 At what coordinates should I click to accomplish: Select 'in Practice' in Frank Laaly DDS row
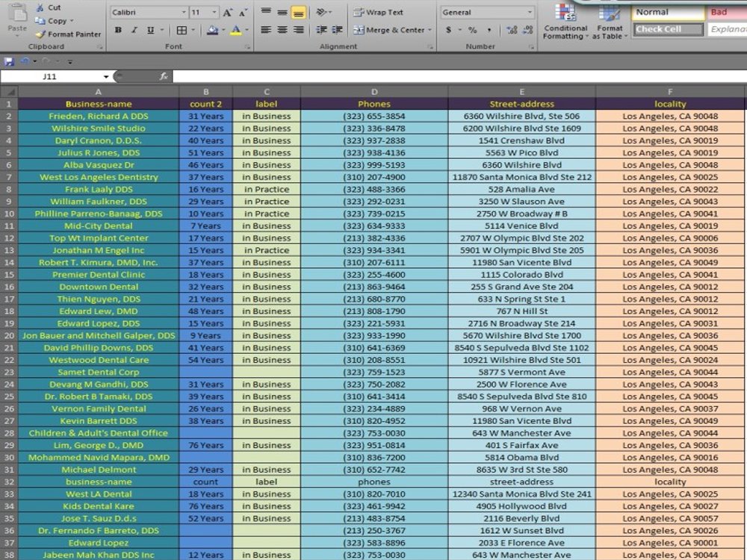point(267,189)
